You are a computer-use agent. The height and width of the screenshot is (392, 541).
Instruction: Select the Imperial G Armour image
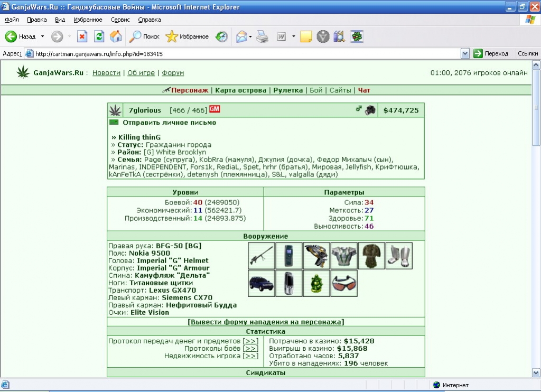[344, 256]
